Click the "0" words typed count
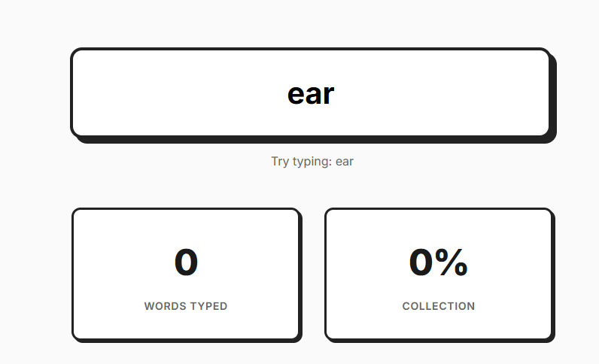 (186, 262)
